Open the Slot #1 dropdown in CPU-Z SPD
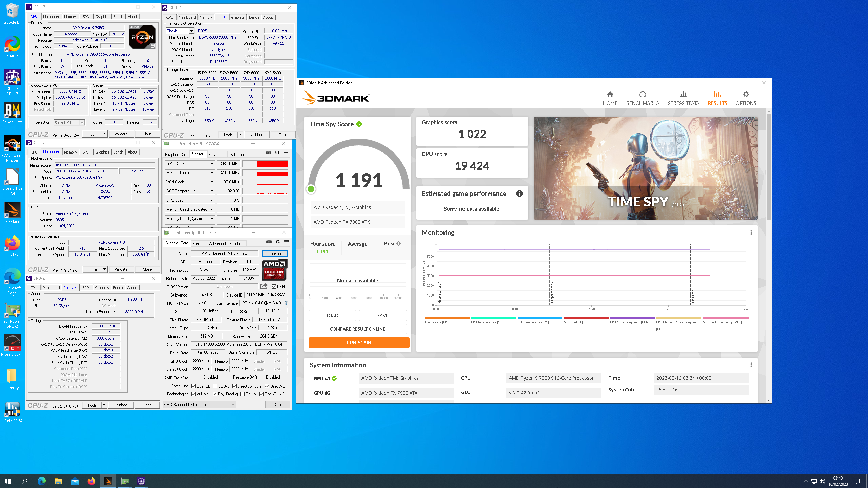The image size is (868, 488). click(x=180, y=31)
